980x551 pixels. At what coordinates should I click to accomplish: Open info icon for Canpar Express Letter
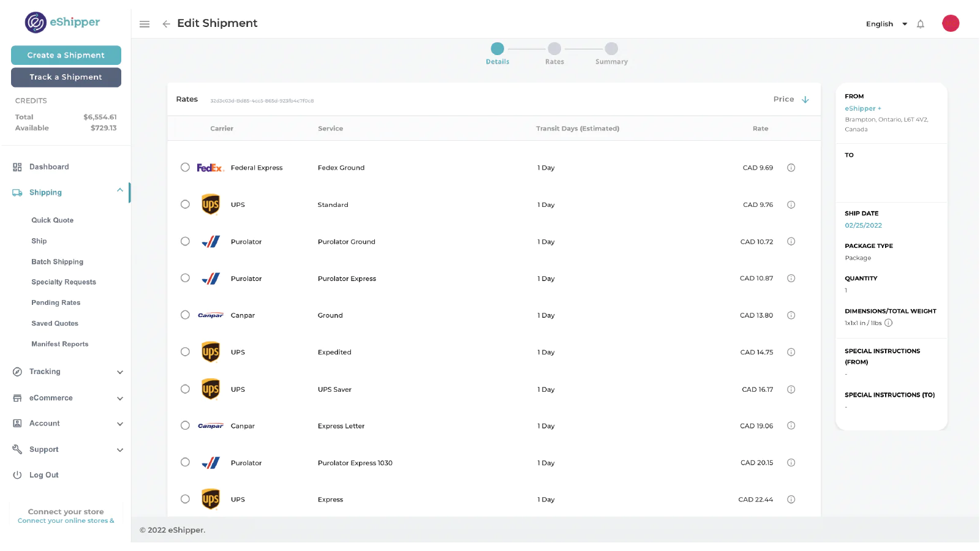tap(791, 425)
